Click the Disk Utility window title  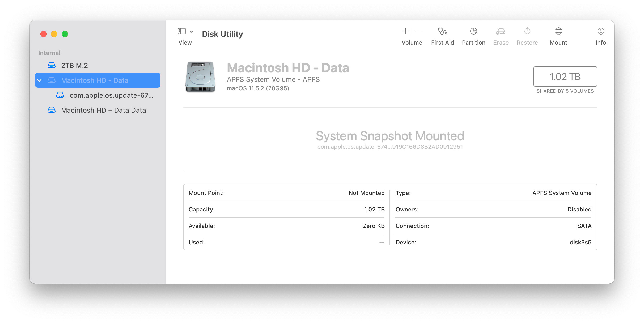coord(222,34)
